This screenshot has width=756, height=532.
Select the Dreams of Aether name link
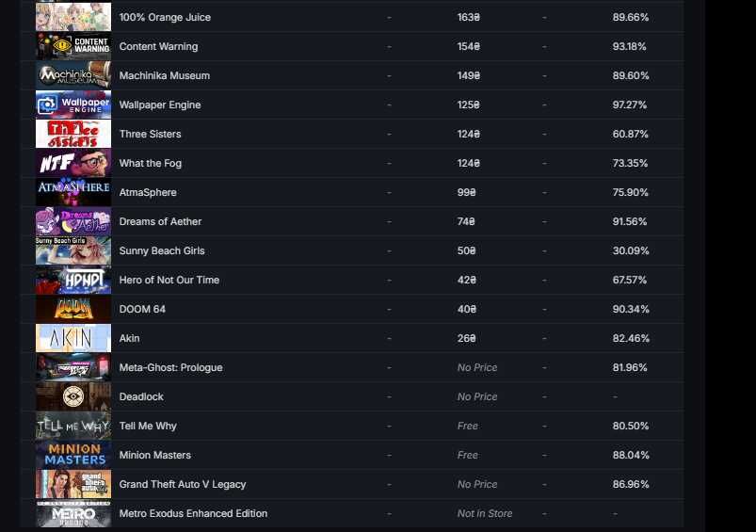(x=160, y=221)
